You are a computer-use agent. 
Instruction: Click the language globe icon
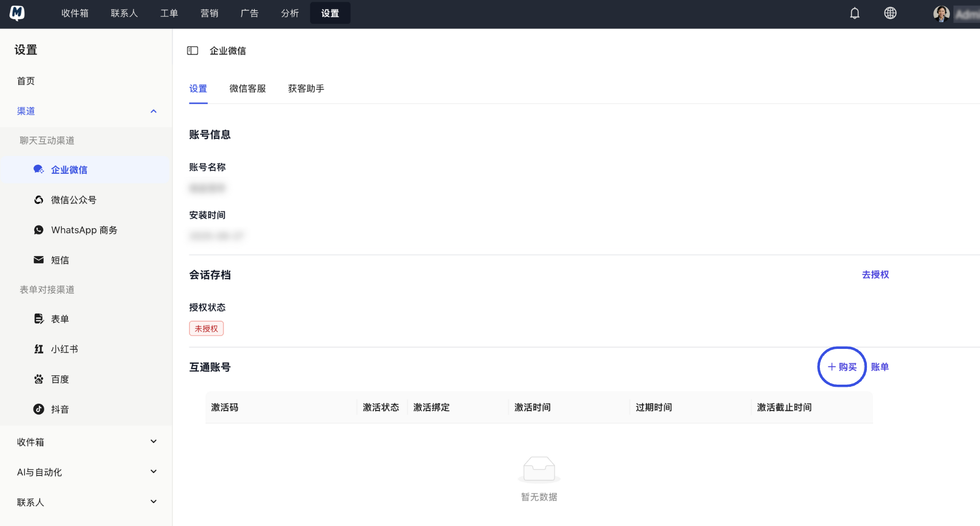[x=890, y=12]
